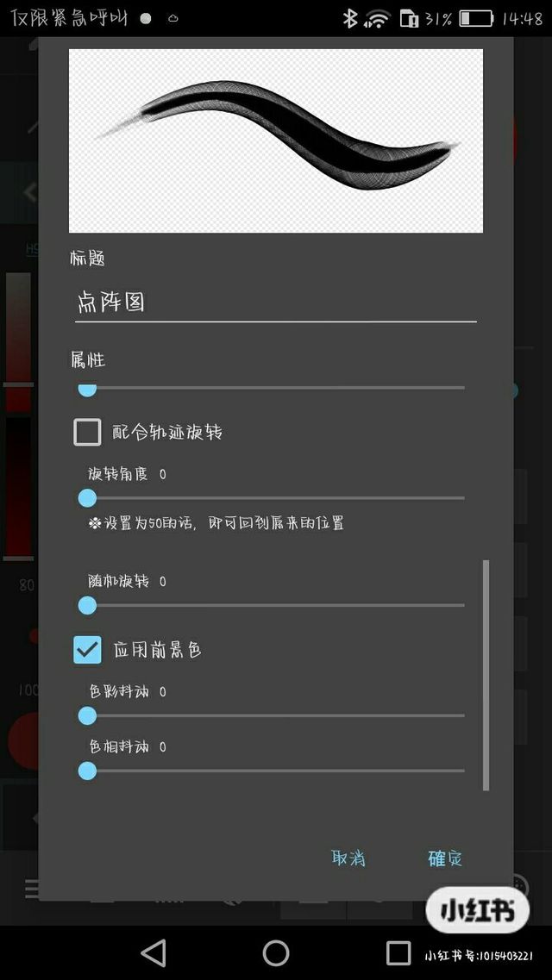
Task: Tap the Android home circle icon
Action: coord(276,953)
